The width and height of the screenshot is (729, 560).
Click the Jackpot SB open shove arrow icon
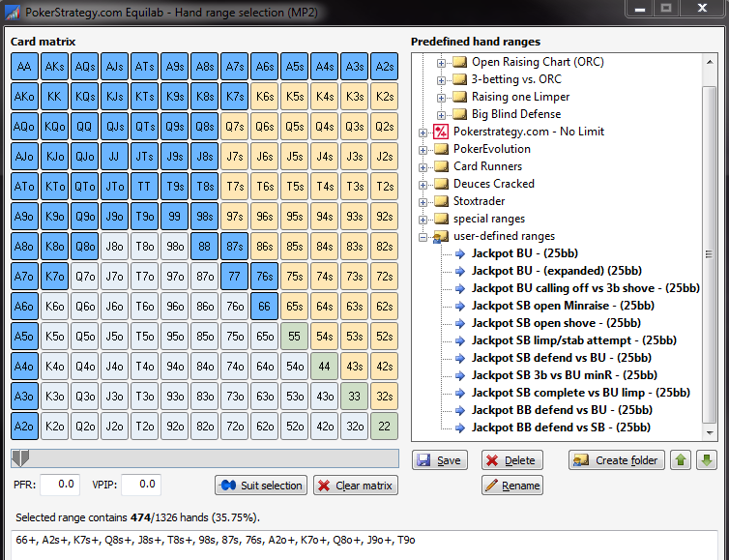[x=460, y=323]
